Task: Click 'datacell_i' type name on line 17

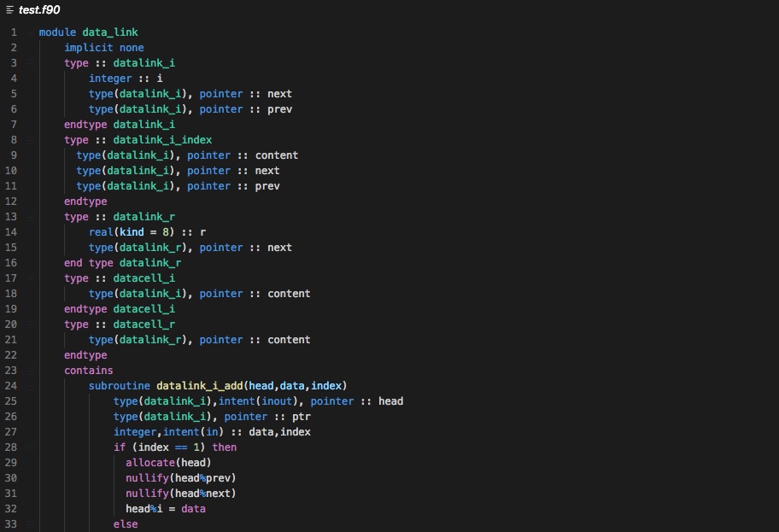Action: 144,278
